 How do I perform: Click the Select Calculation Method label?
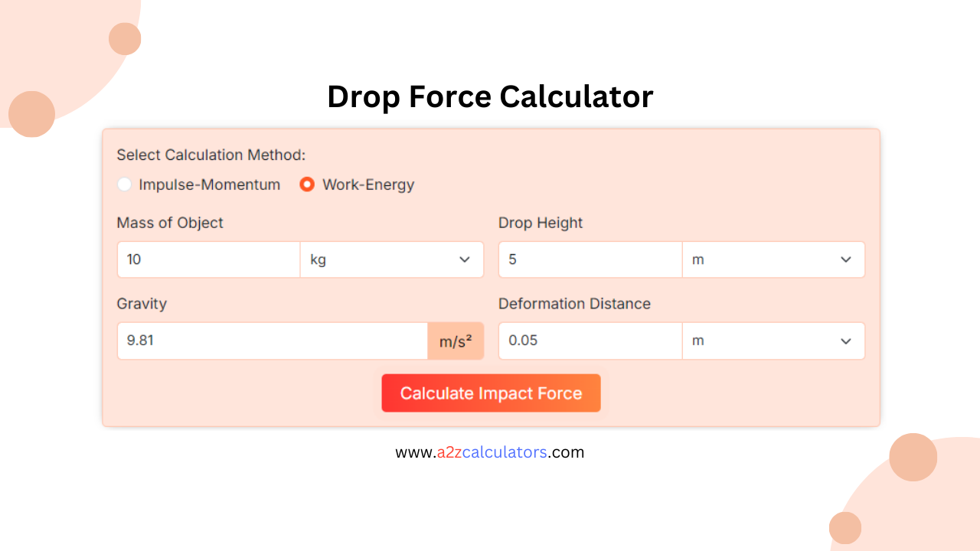212,155
